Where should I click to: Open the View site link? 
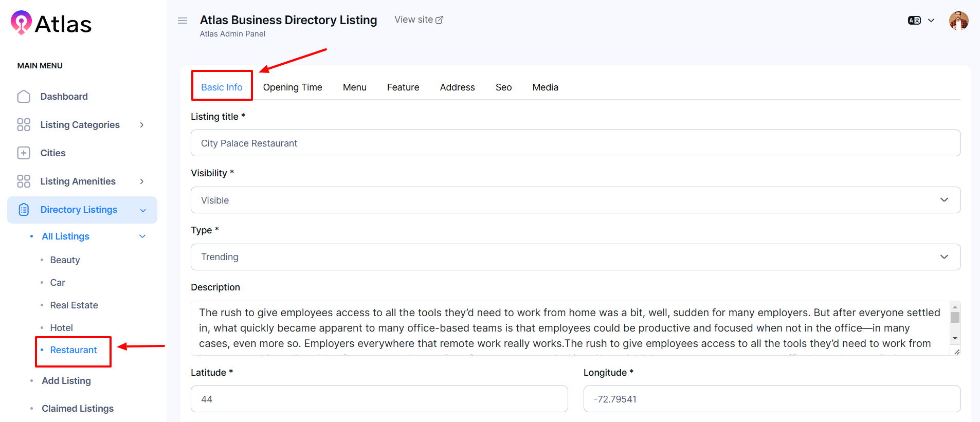[419, 20]
